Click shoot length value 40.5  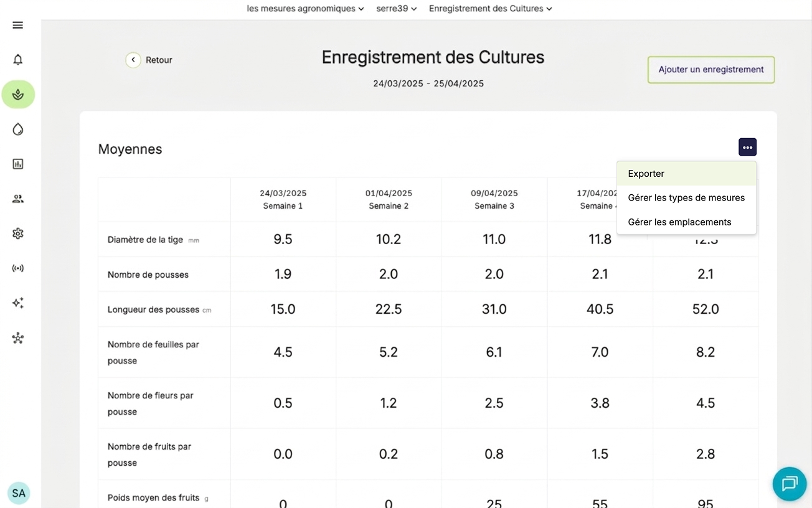click(x=600, y=309)
